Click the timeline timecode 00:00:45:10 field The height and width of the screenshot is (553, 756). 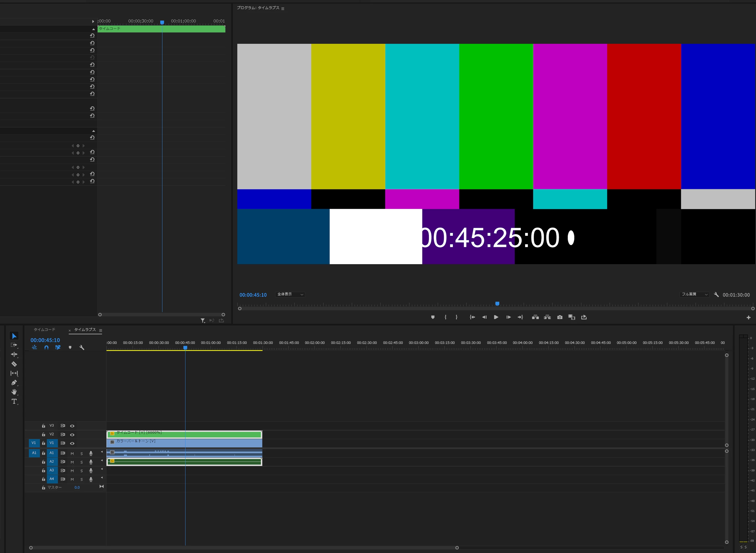[45, 340]
